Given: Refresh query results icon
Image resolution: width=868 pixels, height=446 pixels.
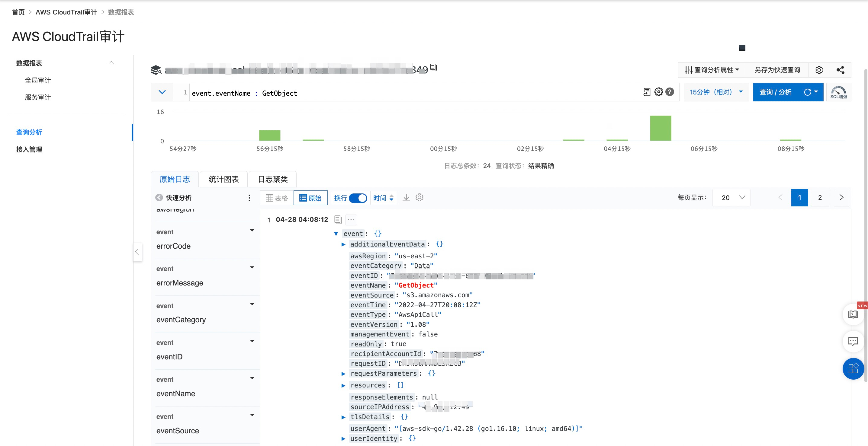Looking at the screenshot, I should 808,92.
